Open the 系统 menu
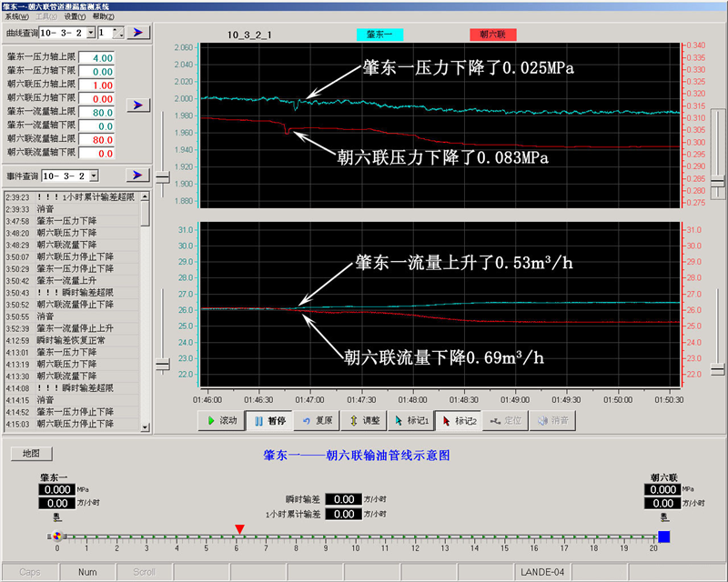This screenshot has width=728, height=582. tap(16, 16)
